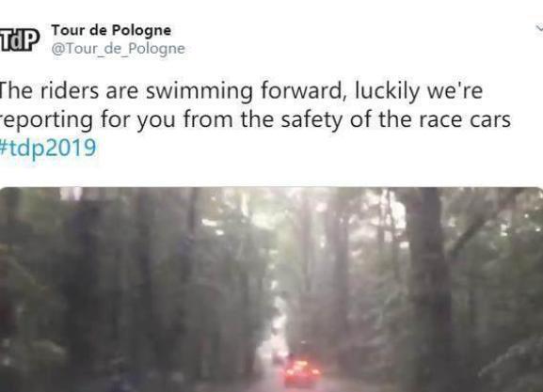Image resolution: width=543 pixels, height=392 pixels.
Task: Expand the tweet options chevron
Action: [x=539, y=29]
